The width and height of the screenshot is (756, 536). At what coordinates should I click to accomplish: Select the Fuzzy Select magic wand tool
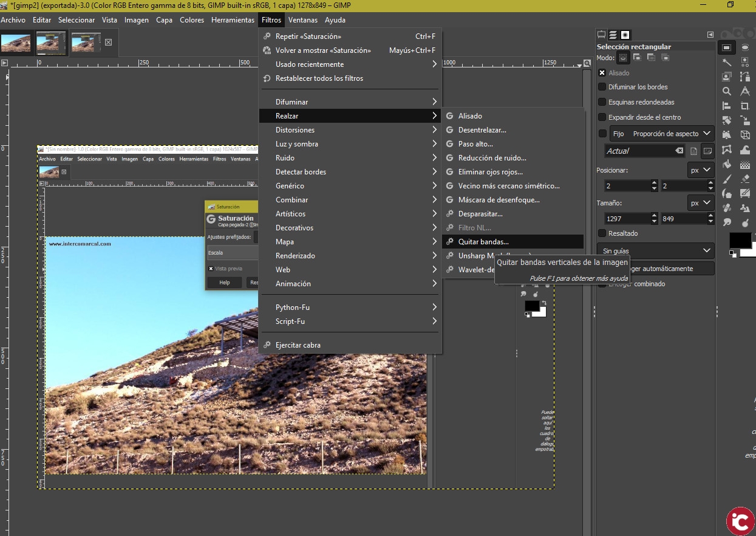(x=726, y=62)
